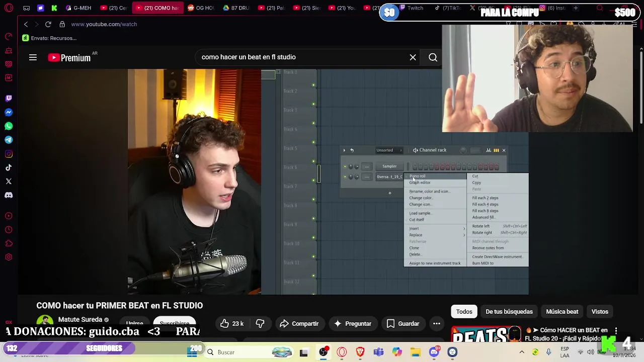Click the Windows Start button
This screenshot has height=362, width=644.
click(x=192, y=352)
